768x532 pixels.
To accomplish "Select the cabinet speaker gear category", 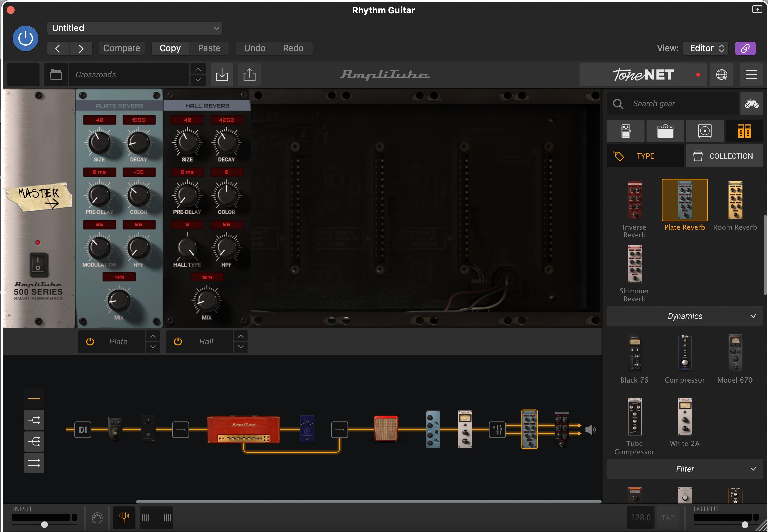I will pyautogui.click(x=705, y=131).
